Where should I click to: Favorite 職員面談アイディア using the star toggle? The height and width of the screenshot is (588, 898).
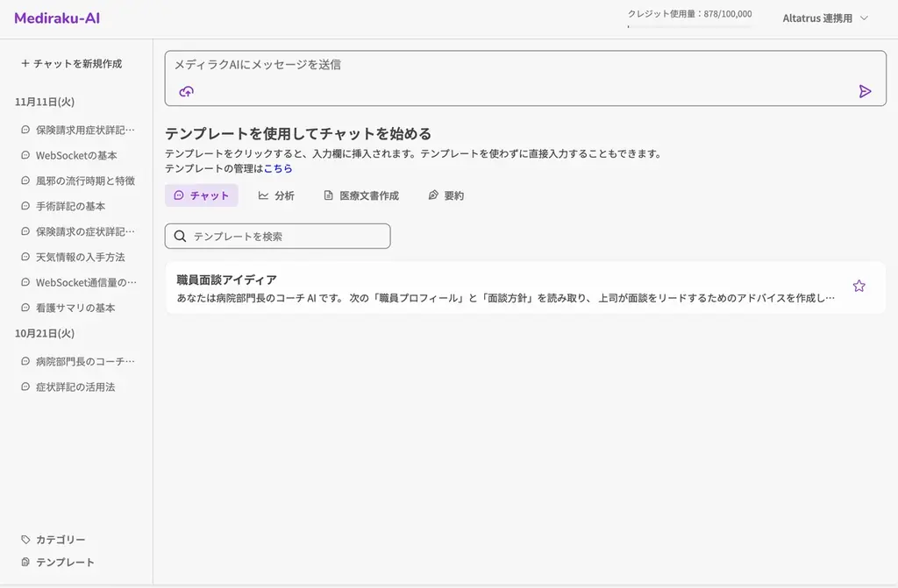[859, 286]
